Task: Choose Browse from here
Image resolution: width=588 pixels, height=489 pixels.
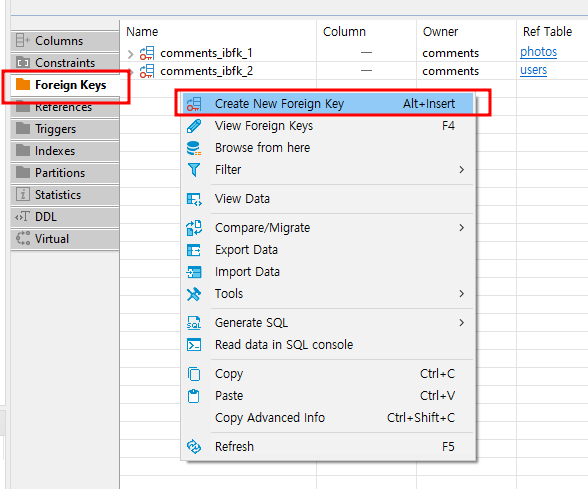Action: 328,148
